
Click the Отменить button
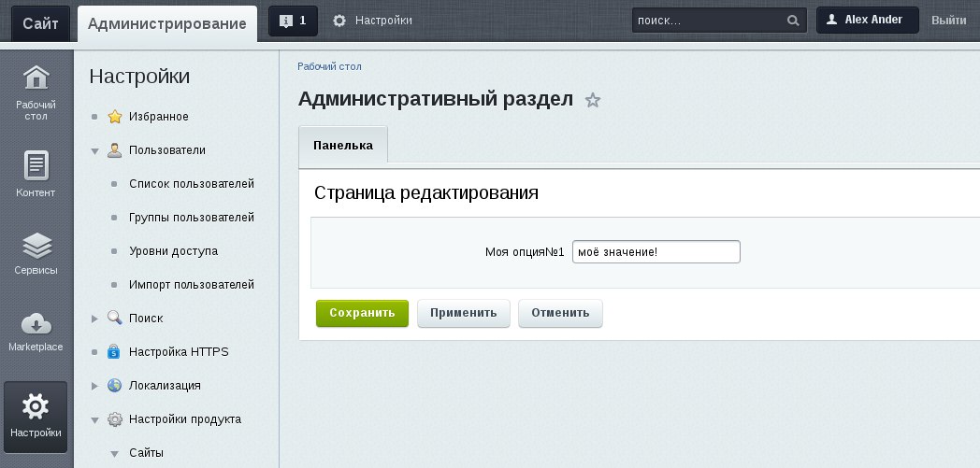pyautogui.click(x=560, y=313)
